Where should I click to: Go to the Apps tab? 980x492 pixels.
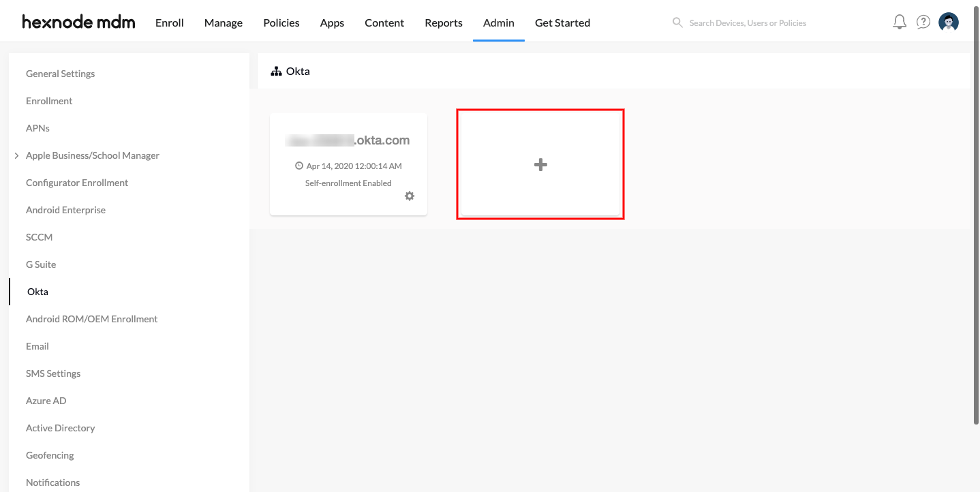pos(332,22)
